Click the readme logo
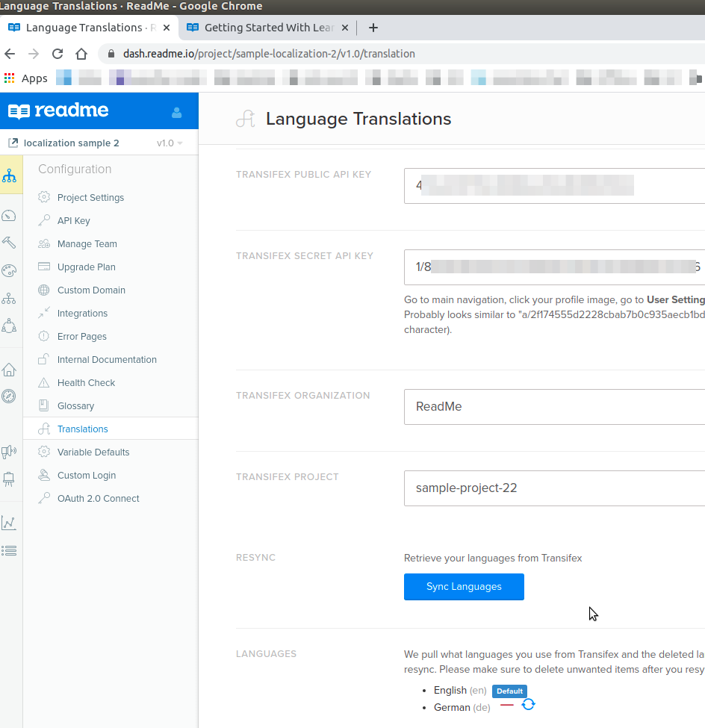This screenshot has width=705, height=728. click(x=58, y=111)
